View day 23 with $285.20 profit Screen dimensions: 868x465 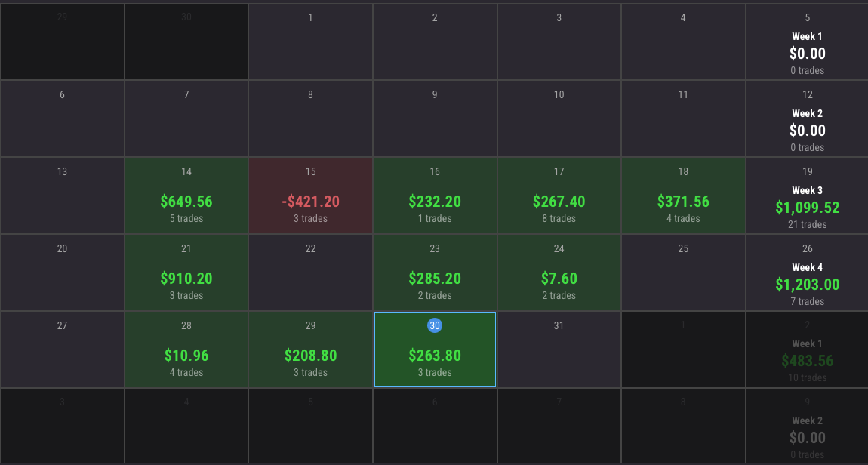click(x=435, y=273)
